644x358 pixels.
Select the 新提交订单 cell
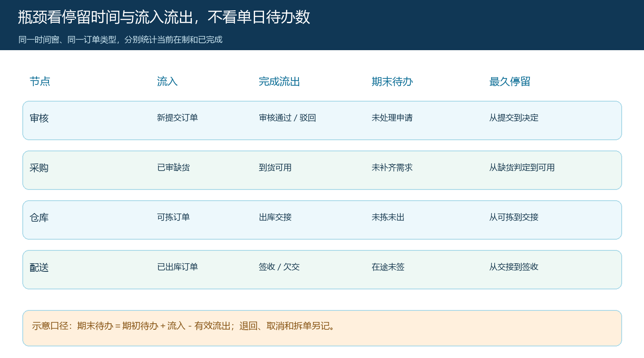[x=177, y=118]
